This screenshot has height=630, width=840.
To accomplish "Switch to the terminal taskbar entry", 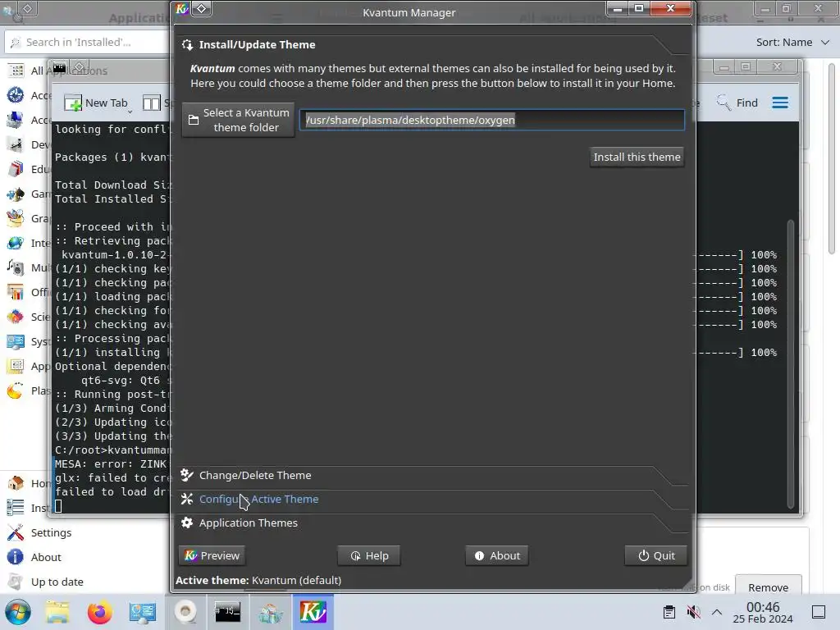I will [228, 612].
